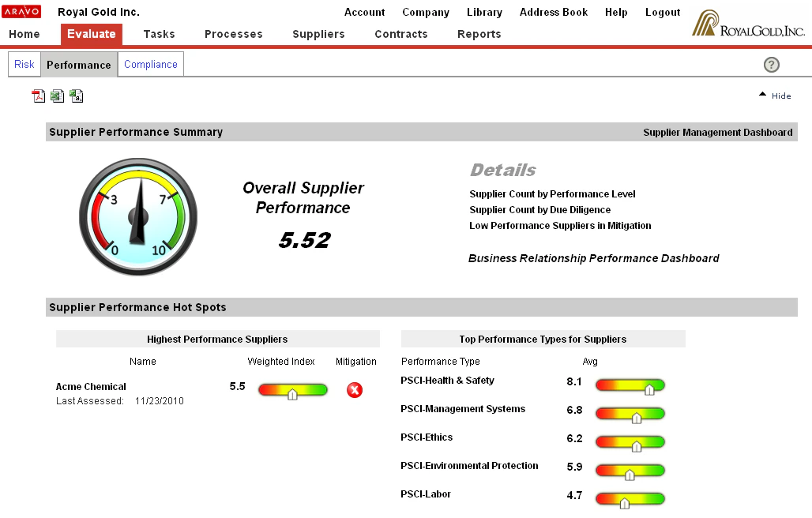Export the report to Excel
Viewport: 812px width, 518px height.
click(x=57, y=96)
